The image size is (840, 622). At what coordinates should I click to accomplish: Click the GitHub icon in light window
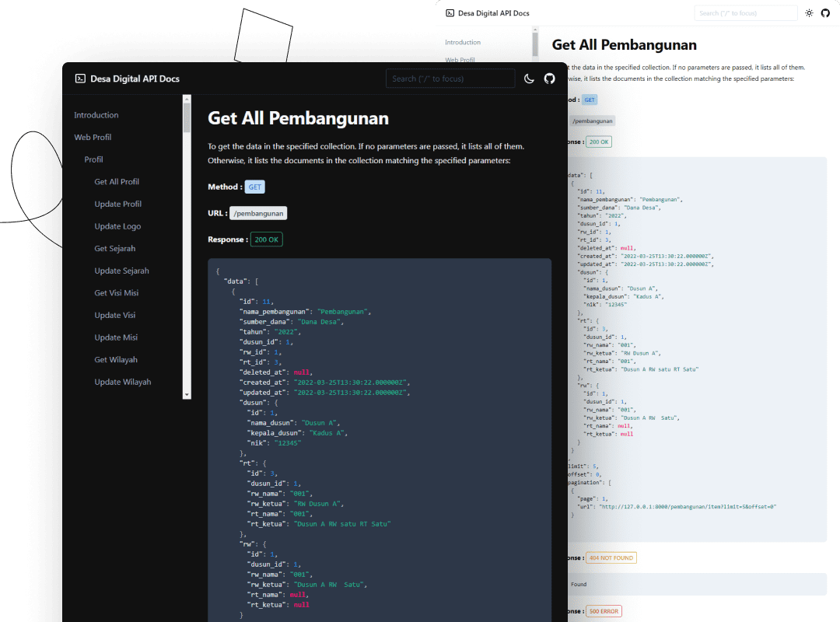click(x=825, y=13)
